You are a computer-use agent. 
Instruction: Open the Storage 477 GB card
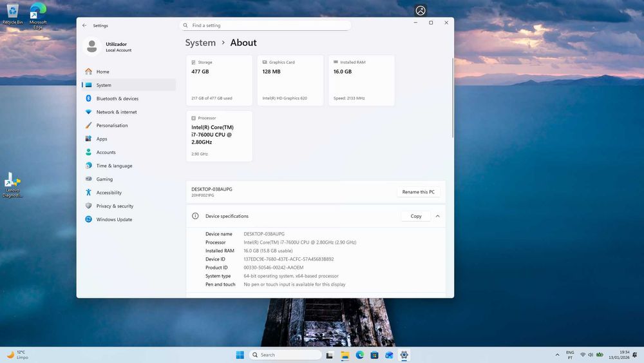220,81
